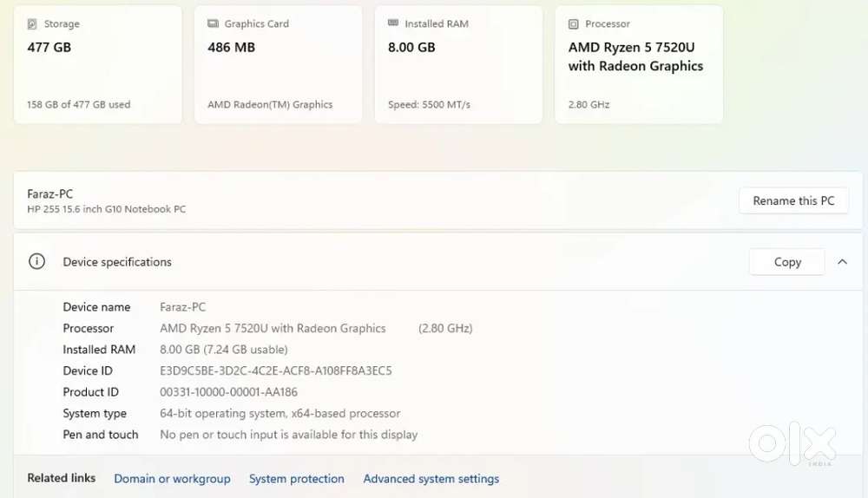This screenshot has height=498, width=868.
Task: Open the AMD Ryzen 5 Processor tile
Action: [x=640, y=64]
